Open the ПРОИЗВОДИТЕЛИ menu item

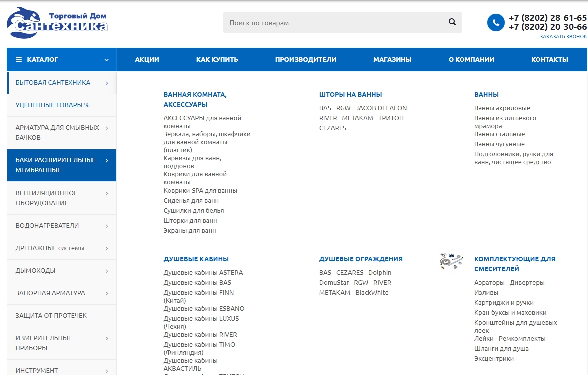(x=306, y=59)
